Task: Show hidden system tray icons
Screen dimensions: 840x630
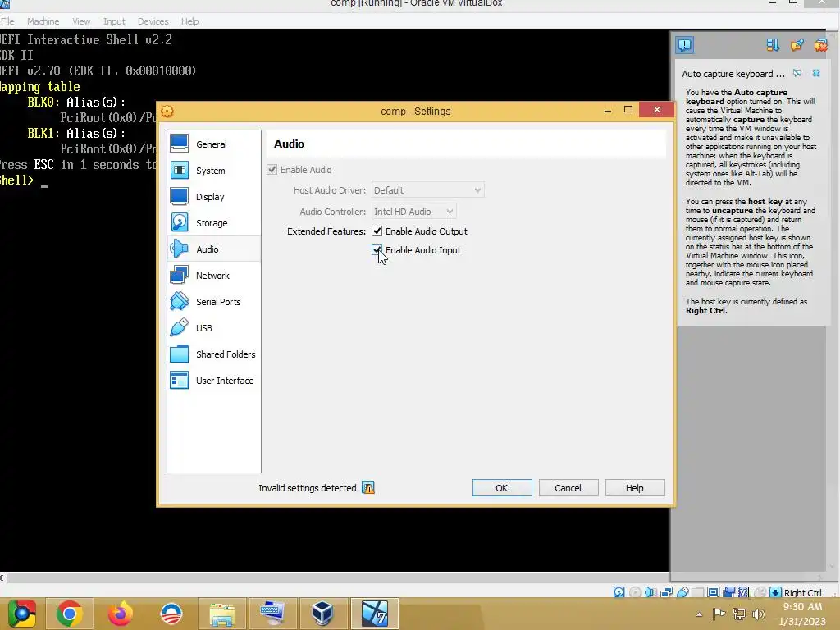Action: [699, 614]
